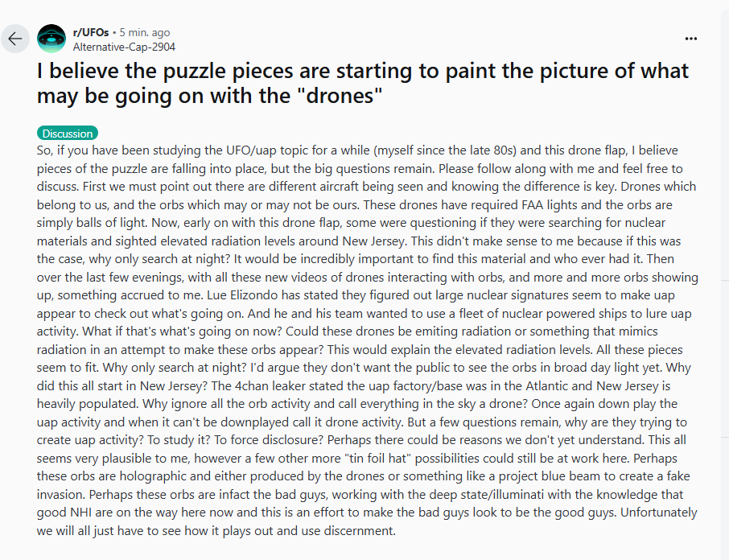Click the words 'tin foil hat' in the post
729x560 pixels.
coord(377,459)
